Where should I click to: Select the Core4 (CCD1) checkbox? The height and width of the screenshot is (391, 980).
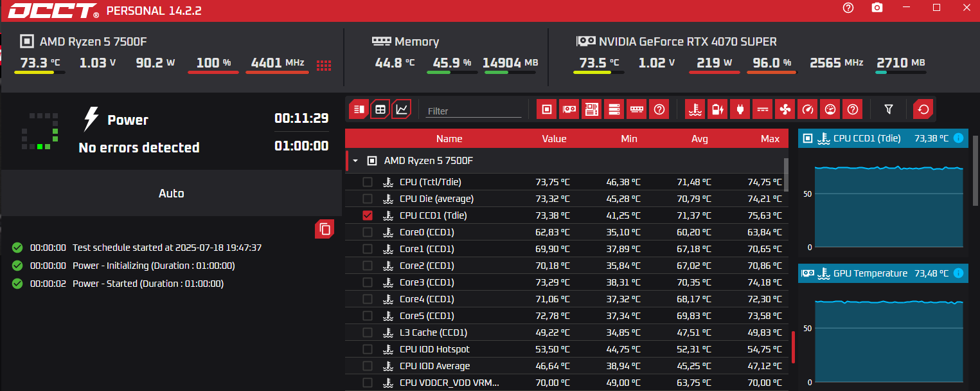coord(368,299)
